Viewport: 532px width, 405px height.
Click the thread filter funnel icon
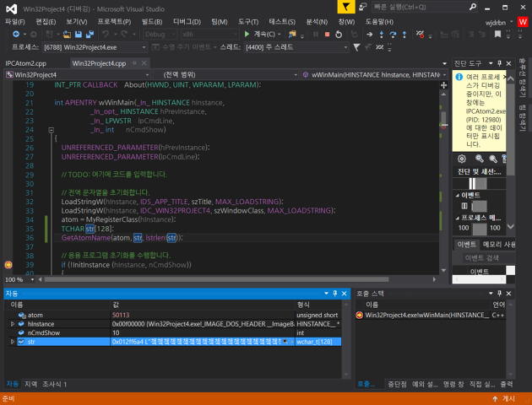tap(356, 47)
